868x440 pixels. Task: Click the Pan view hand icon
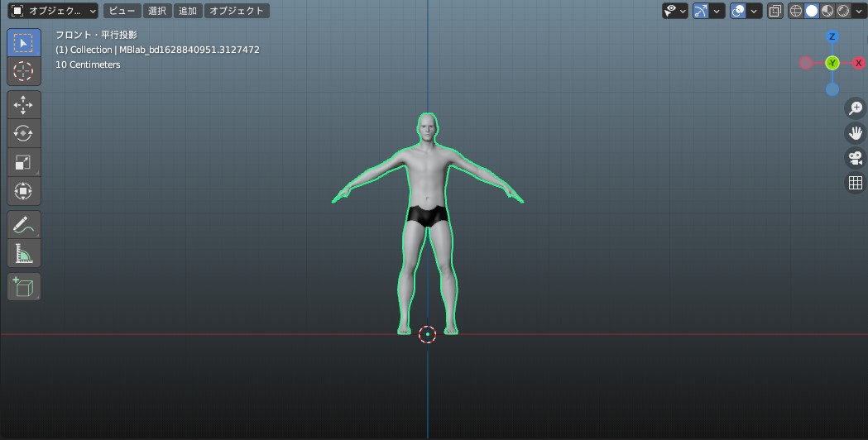856,133
